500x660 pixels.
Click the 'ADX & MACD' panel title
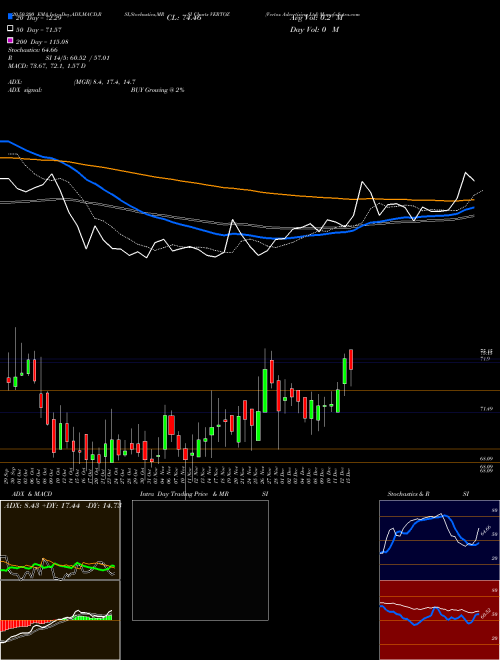pyautogui.click(x=32, y=494)
